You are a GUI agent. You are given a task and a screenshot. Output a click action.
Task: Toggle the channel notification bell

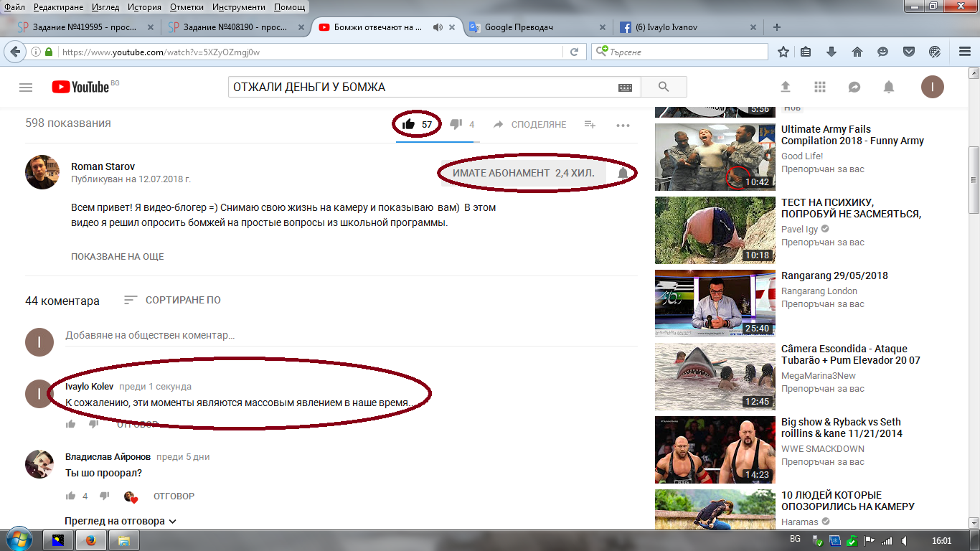click(623, 174)
